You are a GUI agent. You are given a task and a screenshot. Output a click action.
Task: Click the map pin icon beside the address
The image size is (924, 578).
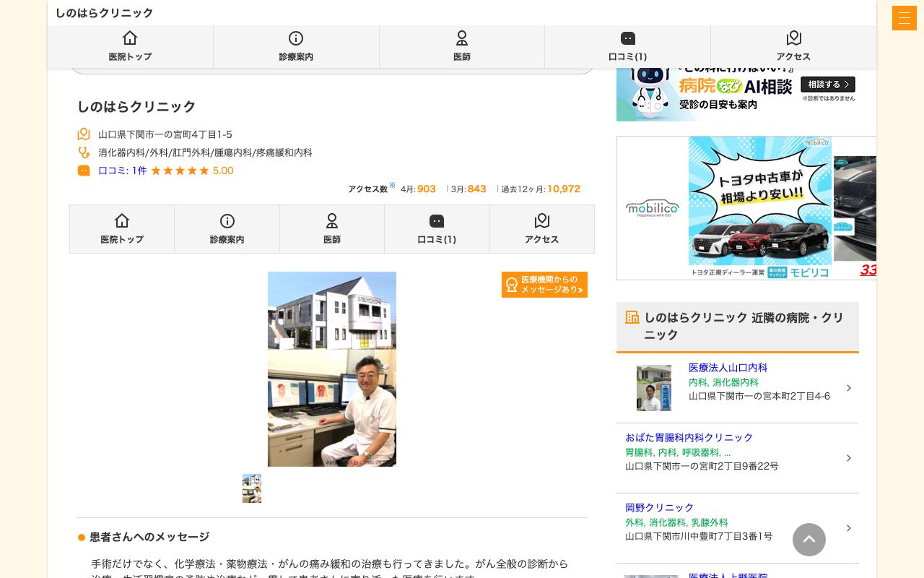pos(84,134)
